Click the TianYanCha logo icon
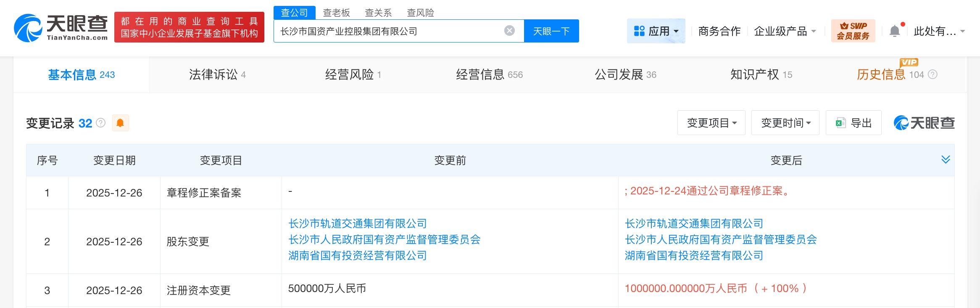980x308 pixels. coord(28,28)
